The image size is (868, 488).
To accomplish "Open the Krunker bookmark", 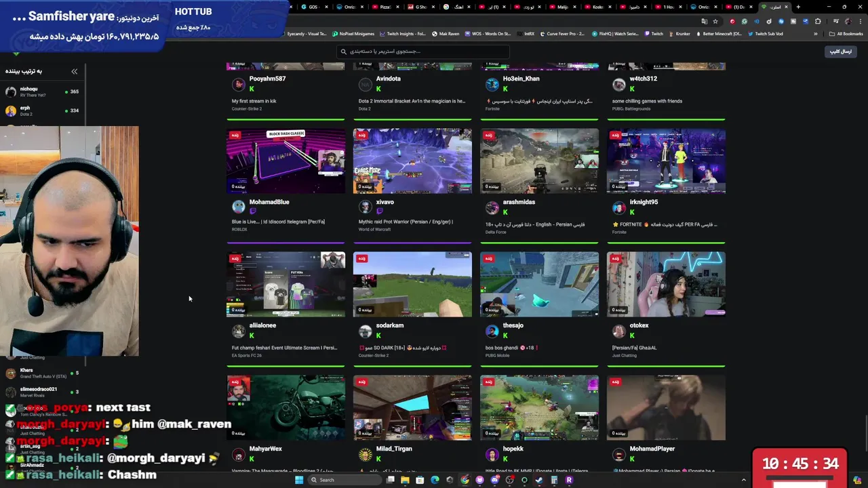I will click(x=679, y=33).
